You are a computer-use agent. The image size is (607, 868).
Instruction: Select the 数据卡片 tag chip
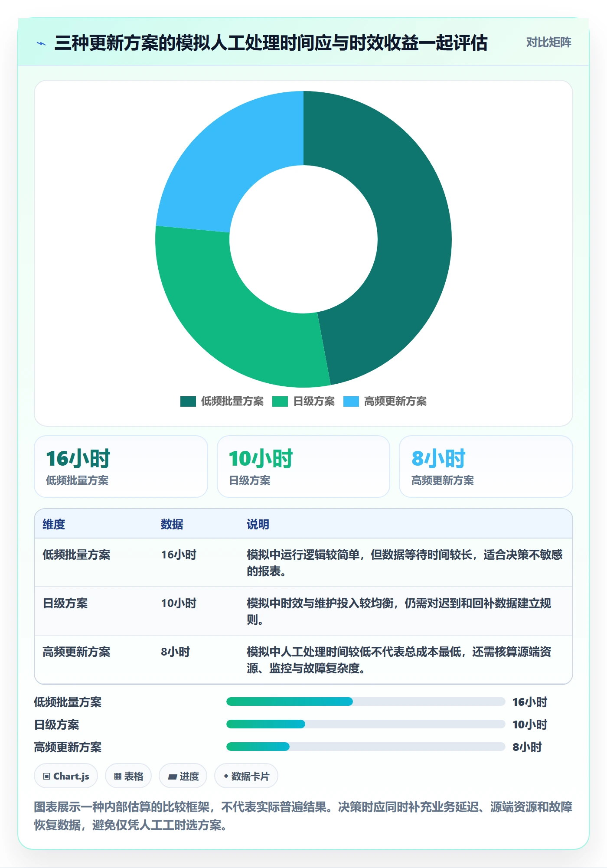click(x=246, y=776)
